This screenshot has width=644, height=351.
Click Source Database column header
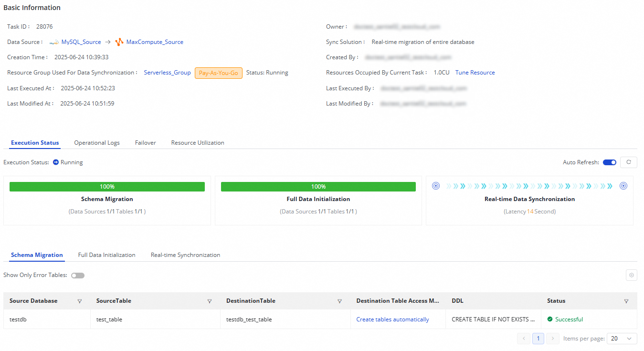[x=33, y=301]
